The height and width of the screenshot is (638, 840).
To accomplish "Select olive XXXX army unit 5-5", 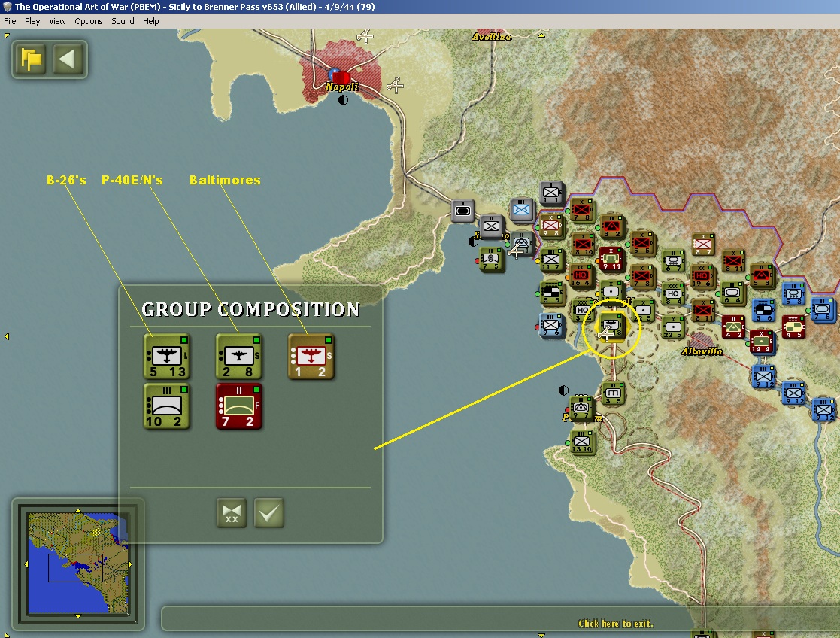I will [550, 293].
